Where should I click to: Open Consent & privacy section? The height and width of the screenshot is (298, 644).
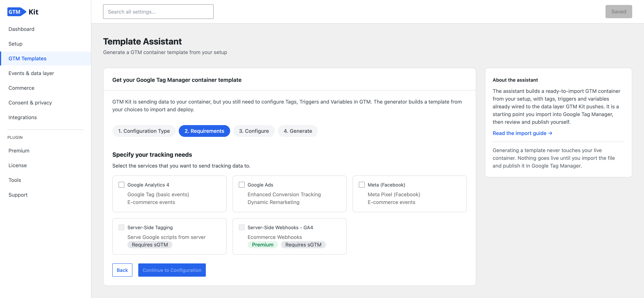tap(30, 103)
